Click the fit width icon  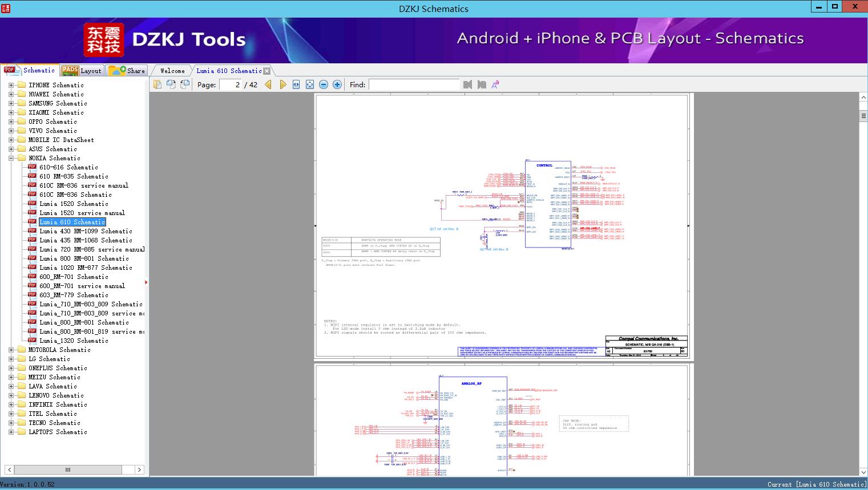296,84
